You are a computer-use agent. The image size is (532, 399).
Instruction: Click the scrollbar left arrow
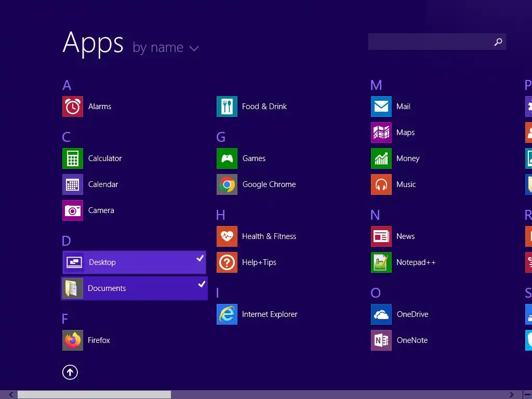point(11,395)
